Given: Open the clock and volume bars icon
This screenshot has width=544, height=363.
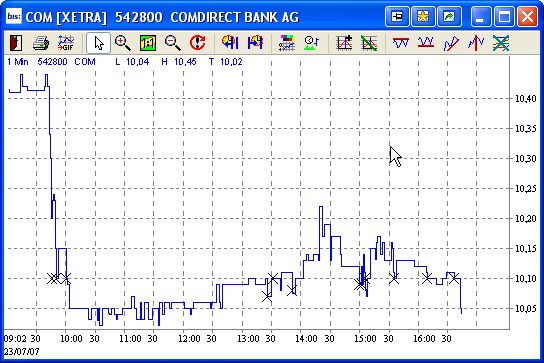Looking at the screenshot, I should (312, 43).
